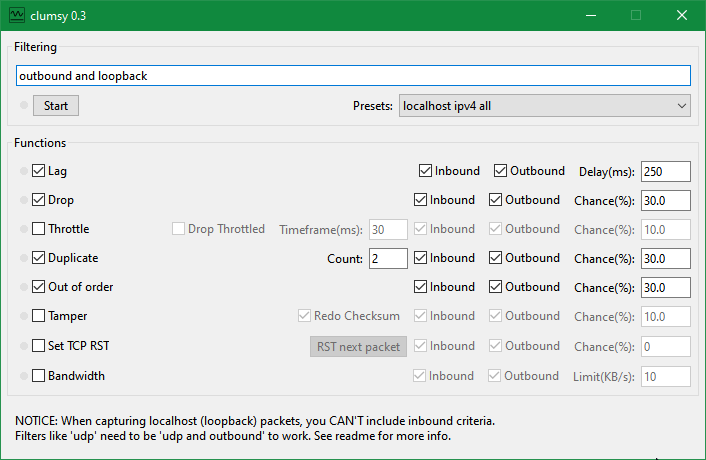This screenshot has height=460, width=706.
Task: Click the Out of order status dot
Action: (x=24, y=287)
